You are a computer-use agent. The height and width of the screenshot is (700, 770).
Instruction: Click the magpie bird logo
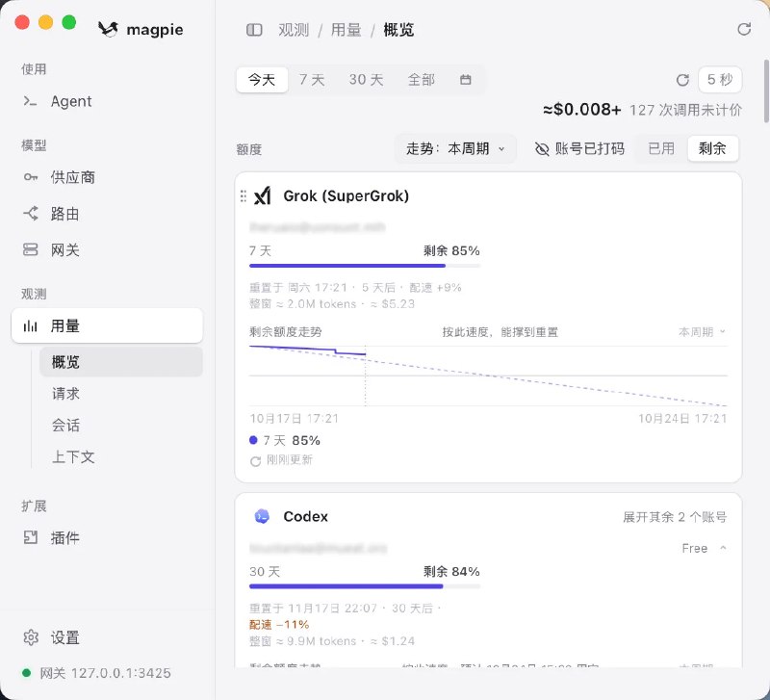click(108, 30)
